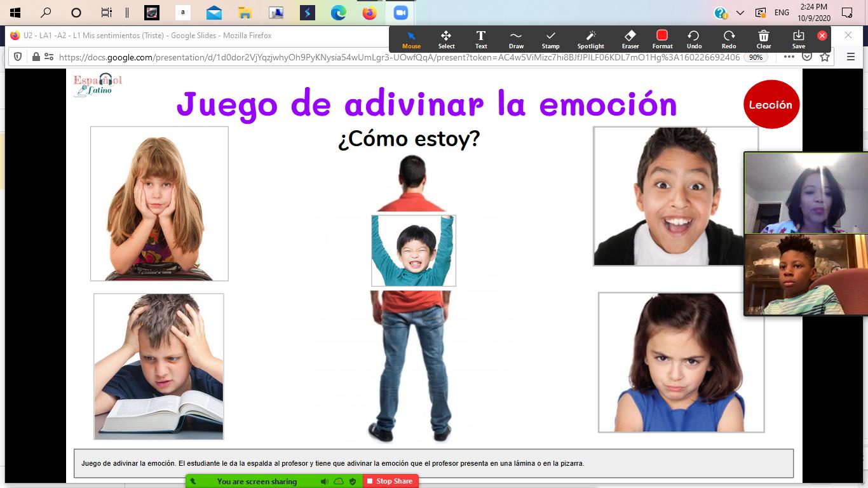The height and width of the screenshot is (488, 868).
Task: Open the Firefox hamburger menu
Action: (x=851, y=57)
